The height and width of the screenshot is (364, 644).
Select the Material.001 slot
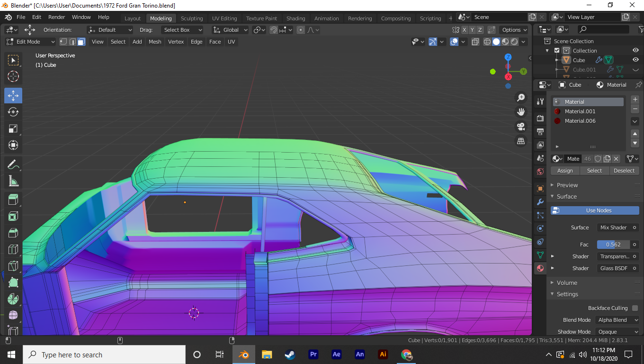pos(589,111)
